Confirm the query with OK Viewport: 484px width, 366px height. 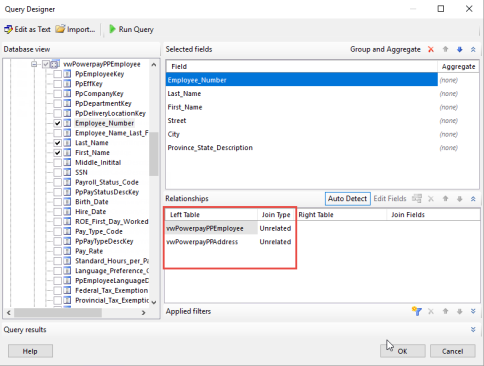pos(402,351)
